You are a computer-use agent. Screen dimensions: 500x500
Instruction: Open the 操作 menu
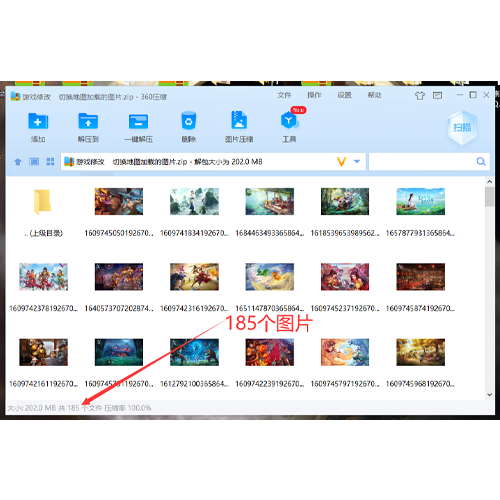[314, 95]
